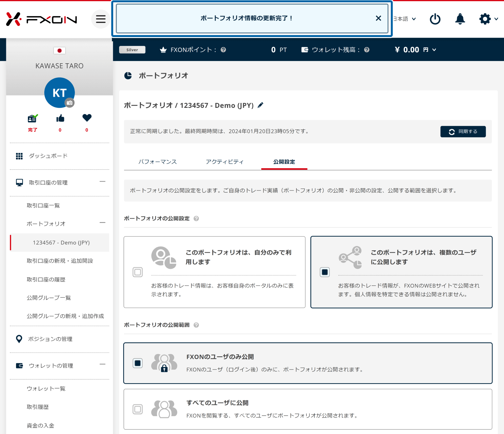Collapse the ポートフォリオ sidebar submenu
Viewport: 504px width, 434px height.
click(x=102, y=223)
